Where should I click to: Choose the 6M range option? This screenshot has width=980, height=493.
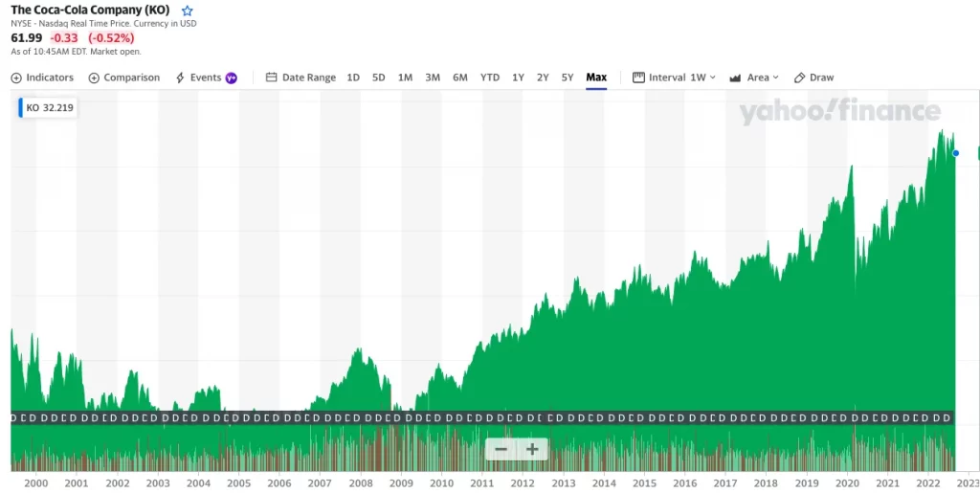pyautogui.click(x=459, y=78)
